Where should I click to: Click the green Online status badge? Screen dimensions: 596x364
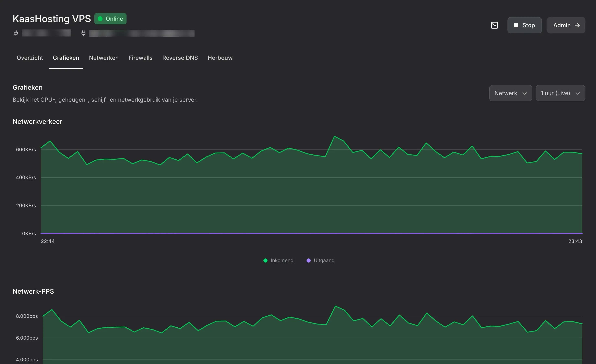tap(110, 19)
